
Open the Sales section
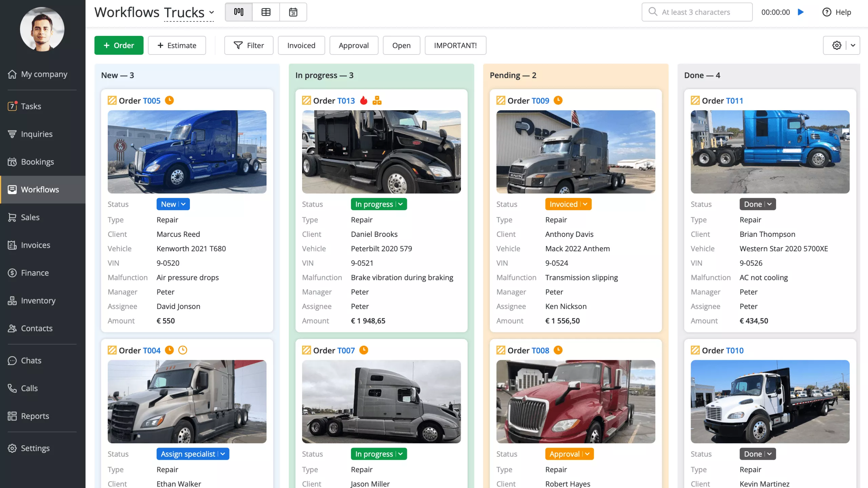[x=43, y=217]
